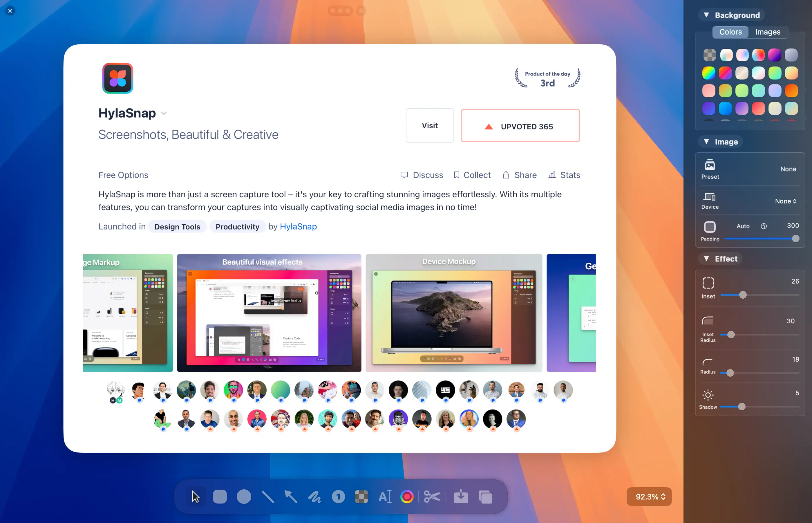Open the Device None dropdown
This screenshot has width=812, height=523.
click(x=785, y=201)
